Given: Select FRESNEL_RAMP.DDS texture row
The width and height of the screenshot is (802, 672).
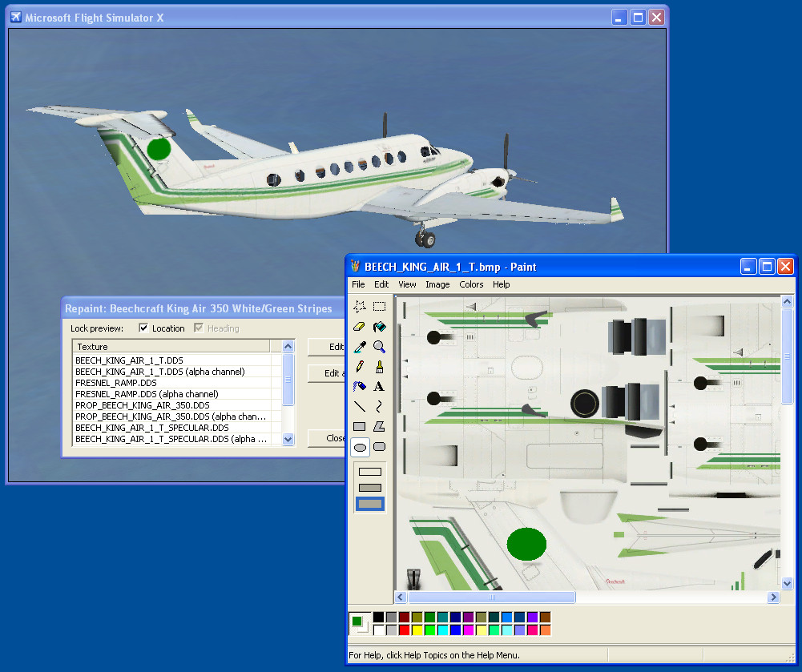Looking at the screenshot, I should (x=177, y=383).
